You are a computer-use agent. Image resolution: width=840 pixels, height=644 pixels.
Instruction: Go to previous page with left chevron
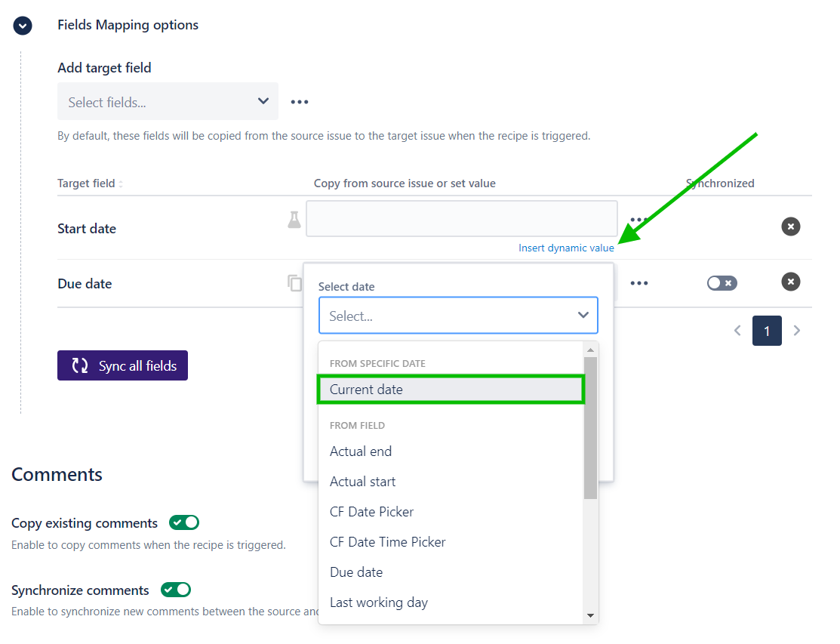tap(738, 331)
